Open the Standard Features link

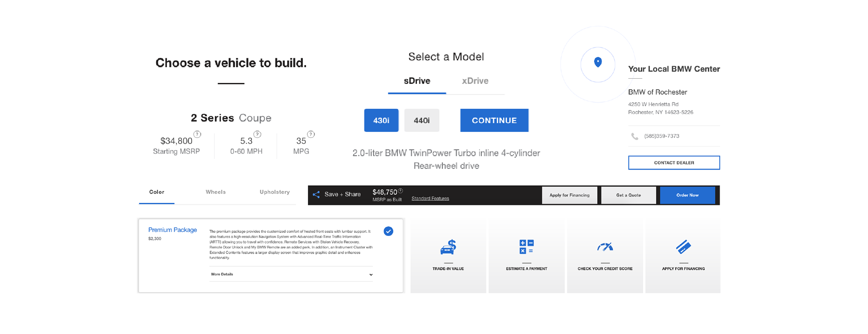point(430,198)
